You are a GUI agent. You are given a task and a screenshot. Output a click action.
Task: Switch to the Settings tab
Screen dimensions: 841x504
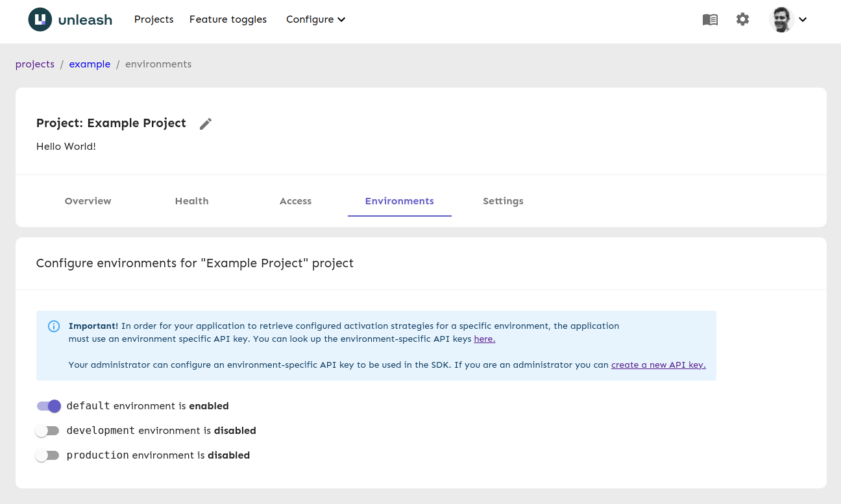pyautogui.click(x=503, y=201)
